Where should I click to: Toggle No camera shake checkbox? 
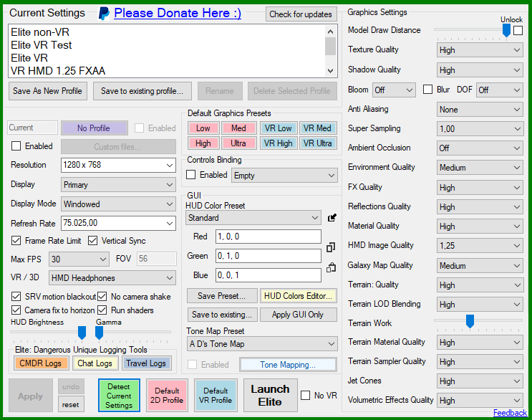(102, 297)
